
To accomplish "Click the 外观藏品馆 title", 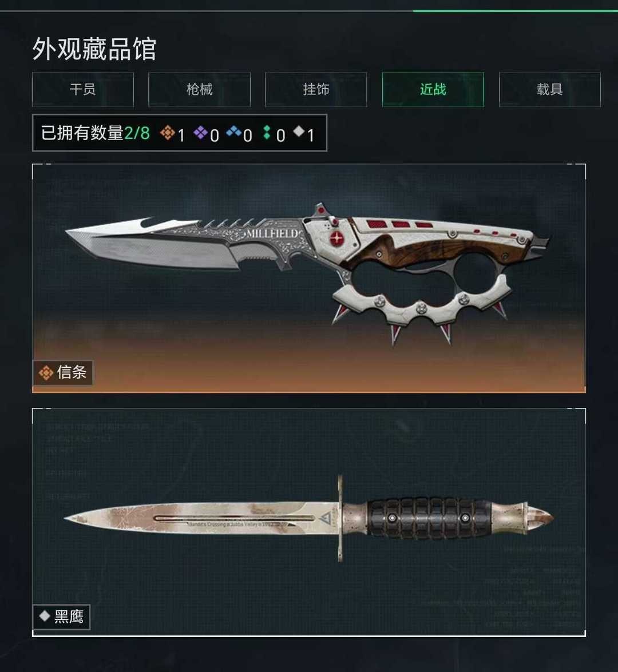I will tap(94, 49).
